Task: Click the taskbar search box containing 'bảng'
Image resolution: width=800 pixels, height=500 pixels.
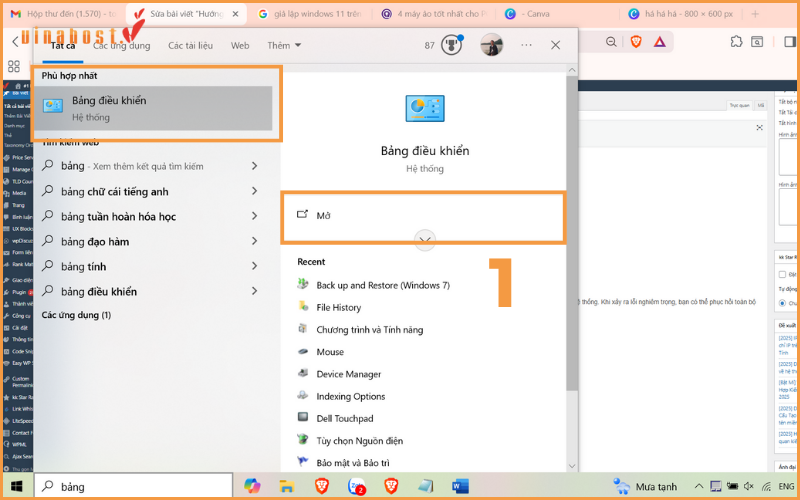Action: pyautogui.click(x=130, y=486)
